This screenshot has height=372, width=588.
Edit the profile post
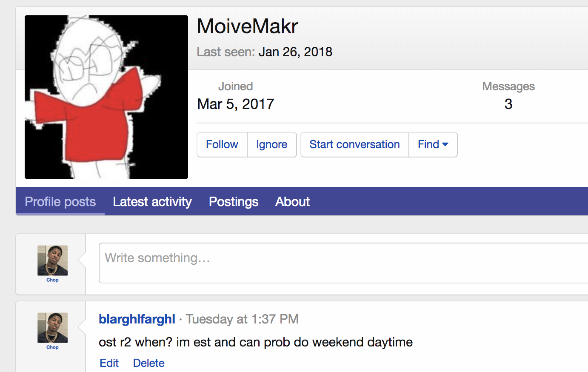tap(109, 363)
